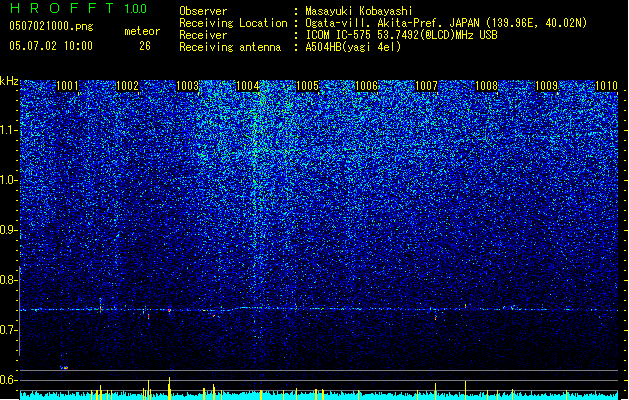
Task: Click the 1001 time marker
Action: click(x=67, y=86)
